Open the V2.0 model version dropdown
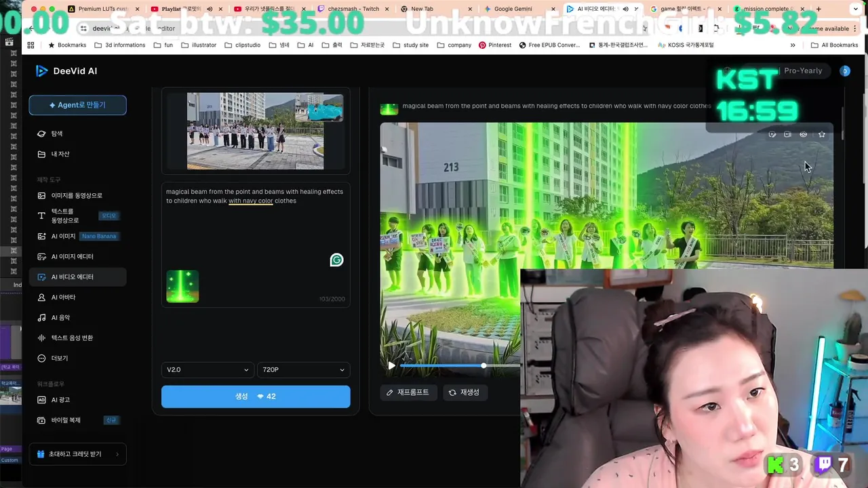Screen dimensions: 868x488 [x=208, y=369]
